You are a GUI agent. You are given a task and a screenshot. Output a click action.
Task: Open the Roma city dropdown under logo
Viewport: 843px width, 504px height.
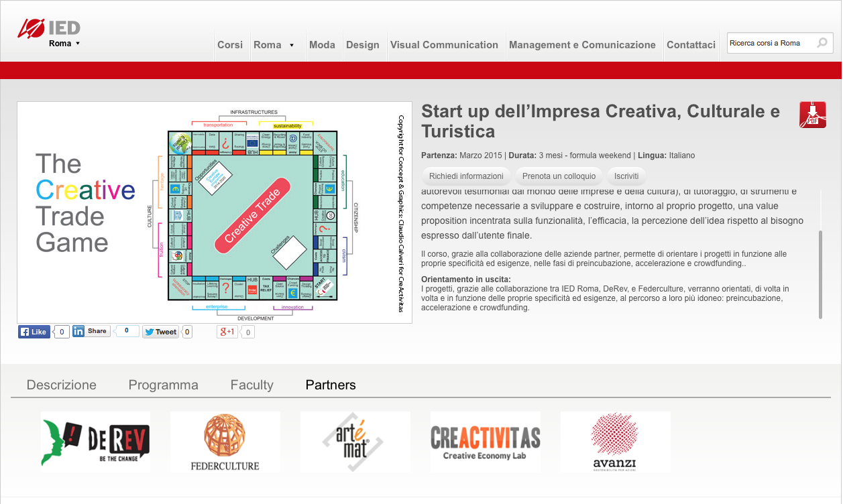click(x=64, y=44)
